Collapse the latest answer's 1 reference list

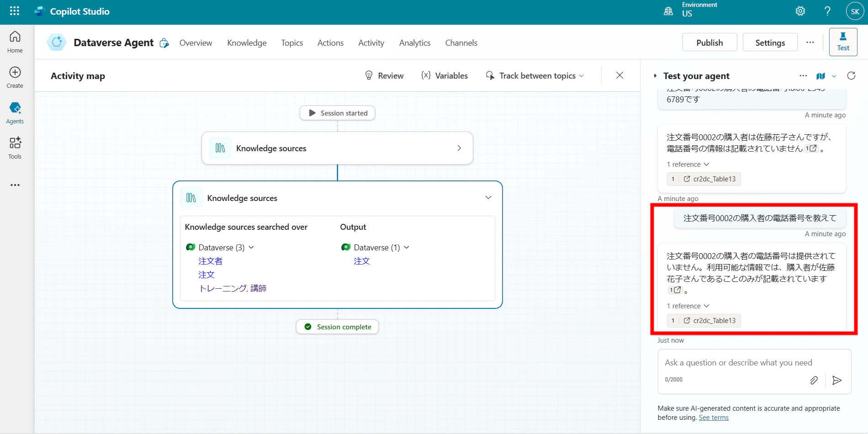point(706,306)
